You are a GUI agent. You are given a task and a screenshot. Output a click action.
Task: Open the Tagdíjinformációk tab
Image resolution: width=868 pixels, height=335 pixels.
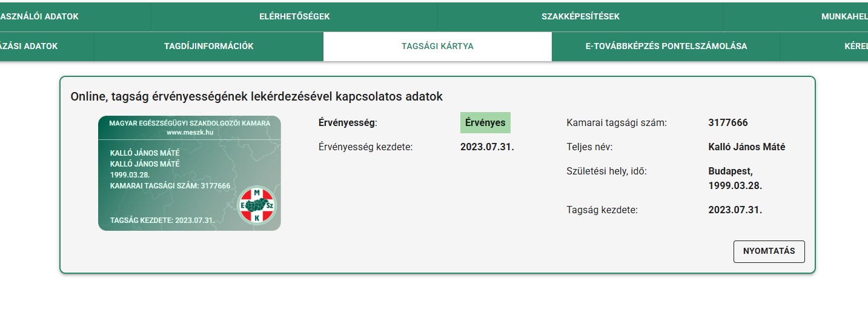pos(208,46)
